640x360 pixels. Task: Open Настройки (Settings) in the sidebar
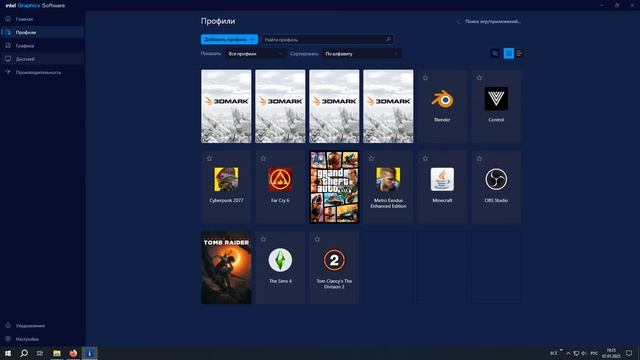point(42,339)
